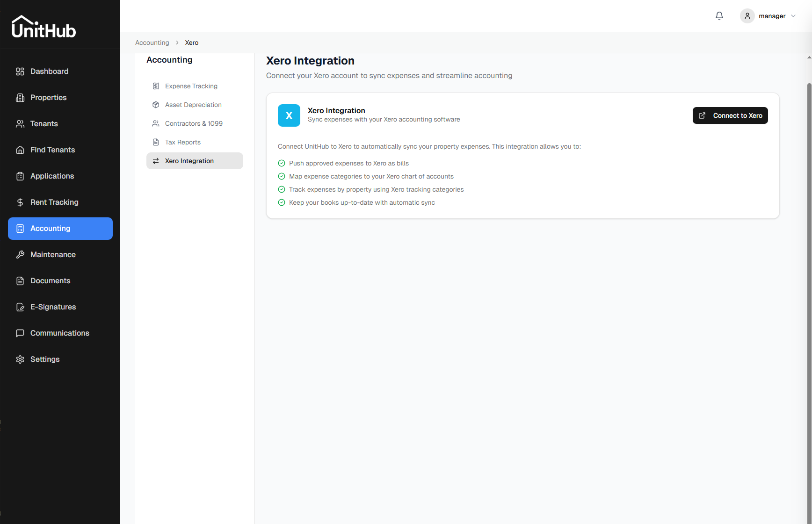Click the Documents file icon
Screen dimensions: 812x524
[x=20, y=281]
